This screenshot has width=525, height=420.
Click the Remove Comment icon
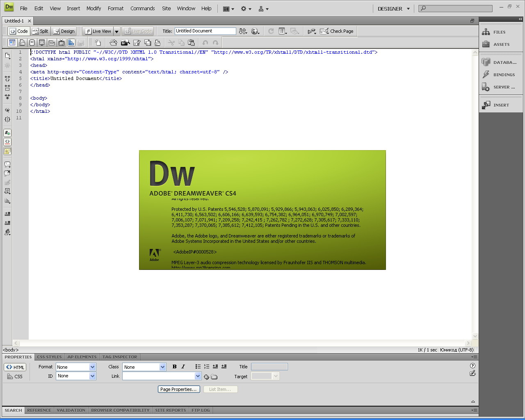click(7, 173)
